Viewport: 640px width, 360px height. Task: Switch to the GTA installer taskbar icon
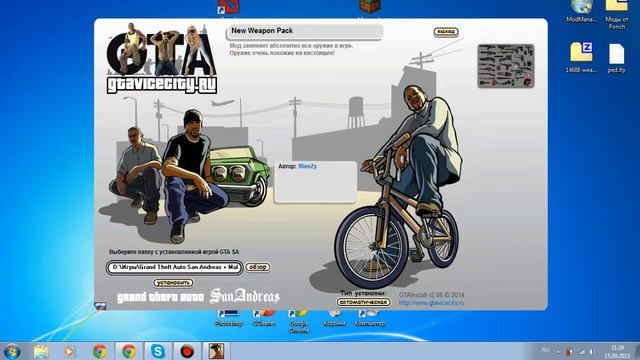click(x=216, y=351)
